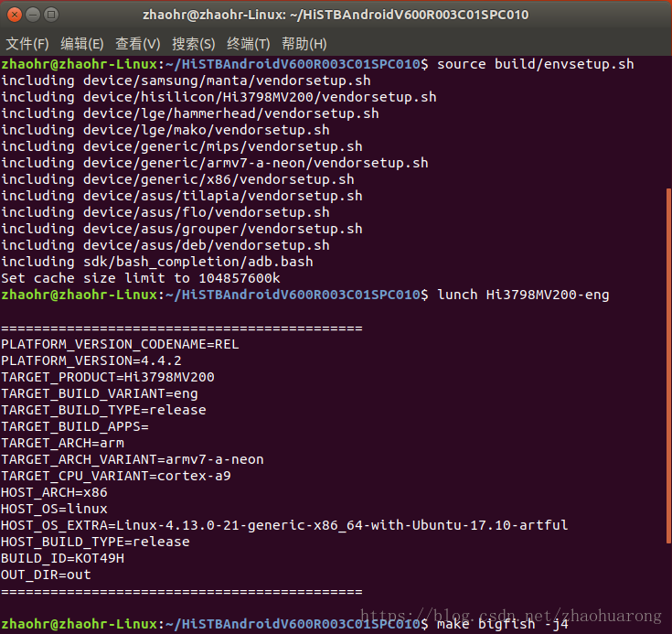Click the generic/mips vendorsetup.sh line
The image size is (672, 634).
click(x=182, y=146)
